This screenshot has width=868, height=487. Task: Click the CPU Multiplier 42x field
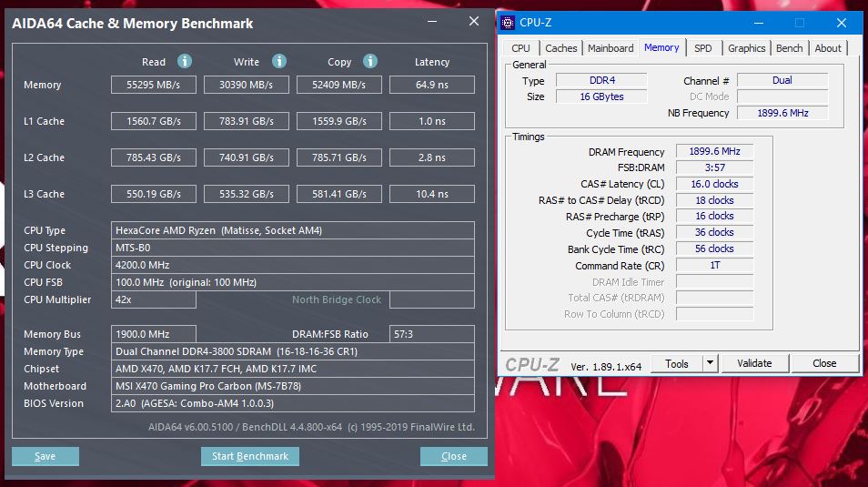pyautogui.click(x=154, y=299)
